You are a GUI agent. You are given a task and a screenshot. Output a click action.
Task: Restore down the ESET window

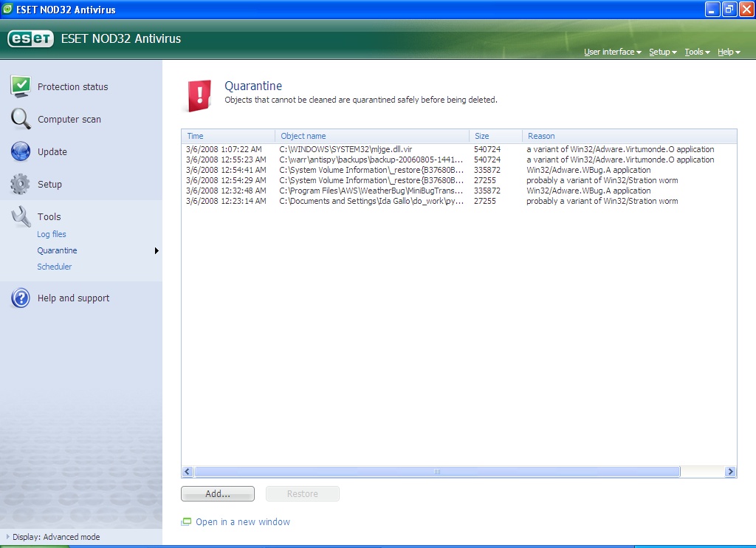click(x=729, y=9)
